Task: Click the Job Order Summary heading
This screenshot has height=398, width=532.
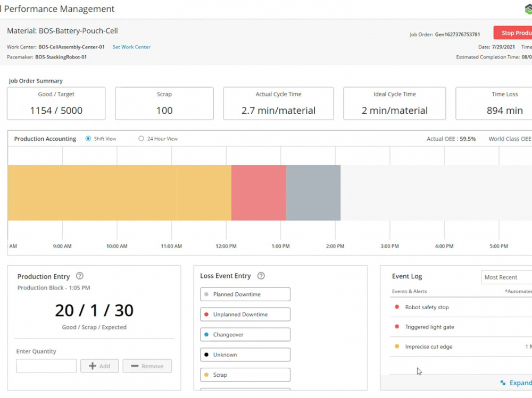Action: pyautogui.click(x=36, y=81)
